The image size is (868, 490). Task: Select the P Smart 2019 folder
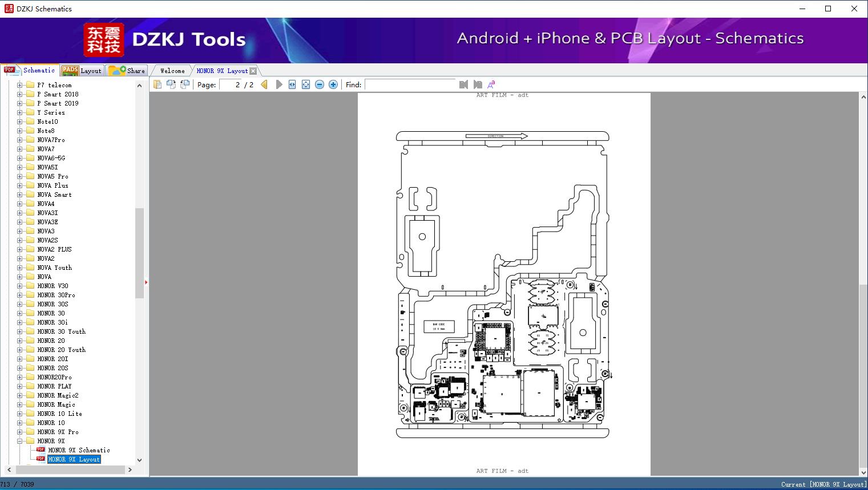click(x=58, y=103)
